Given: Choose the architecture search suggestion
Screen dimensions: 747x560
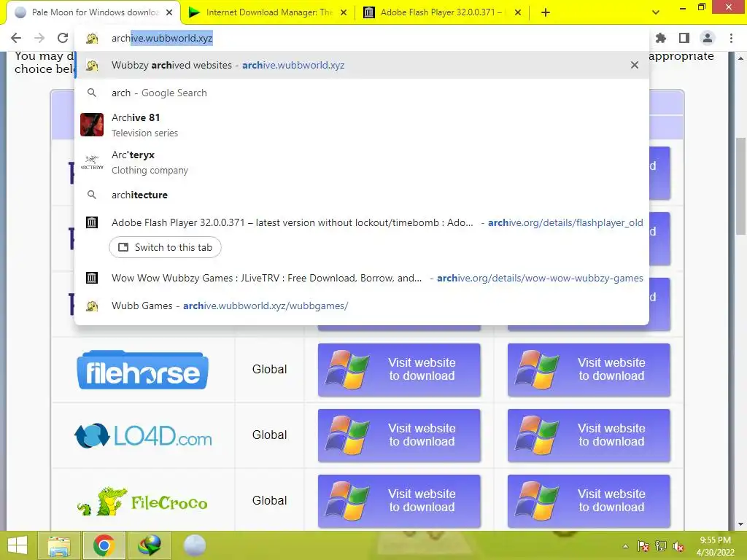Looking at the screenshot, I should click(x=362, y=195).
